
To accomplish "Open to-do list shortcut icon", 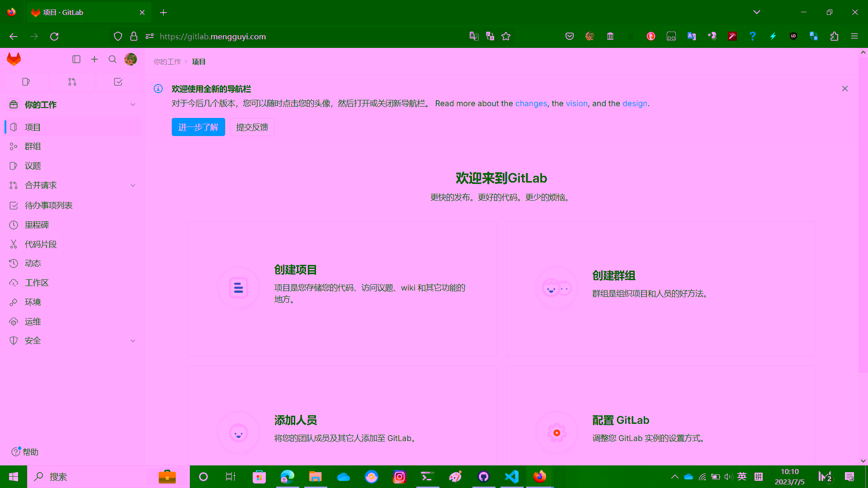I will coord(118,82).
